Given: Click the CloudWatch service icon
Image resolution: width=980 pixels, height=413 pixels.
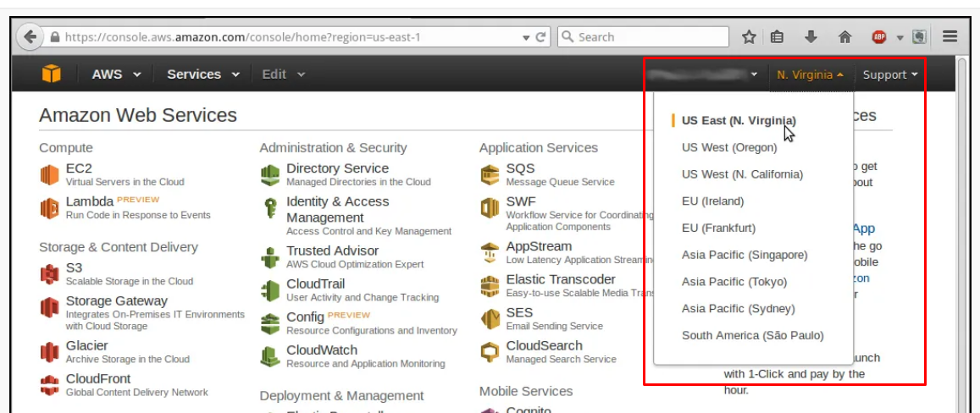Looking at the screenshot, I should (x=270, y=357).
